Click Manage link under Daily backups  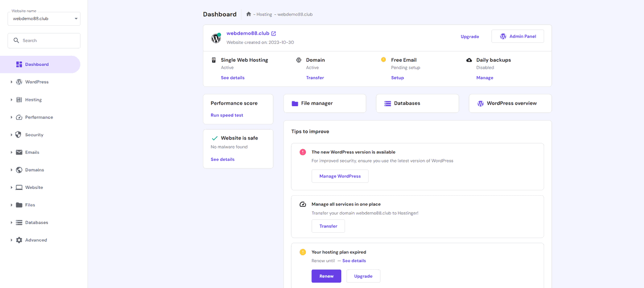(x=485, y=78)
